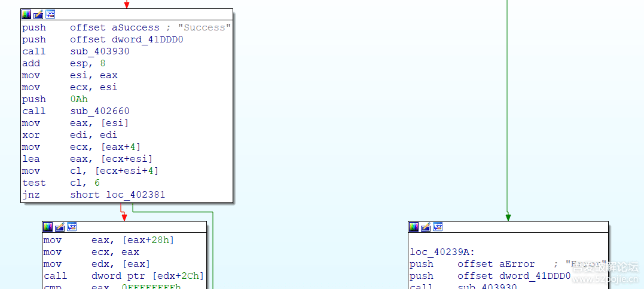Select 'call dword ptr [edx+2Ch]' line

pos(124,276)
